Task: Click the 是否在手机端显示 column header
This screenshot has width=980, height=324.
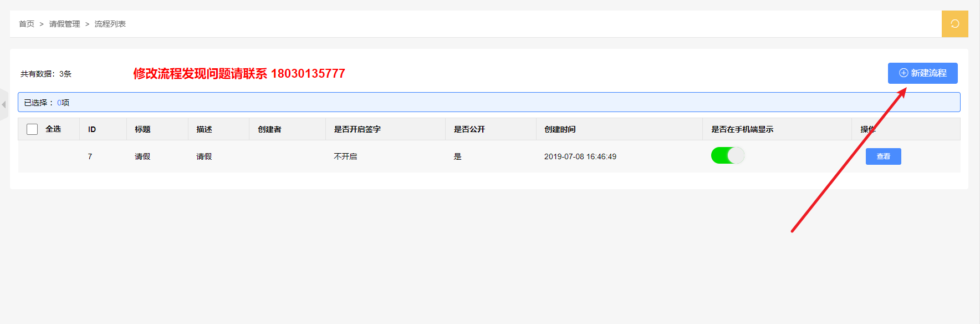Action: click(742, 129)
